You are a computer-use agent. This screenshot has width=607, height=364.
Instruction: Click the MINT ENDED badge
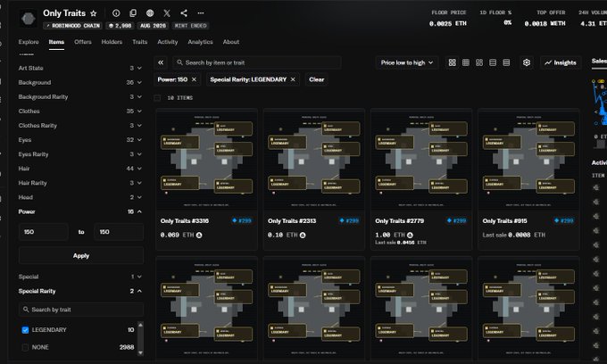pos(191,26)
